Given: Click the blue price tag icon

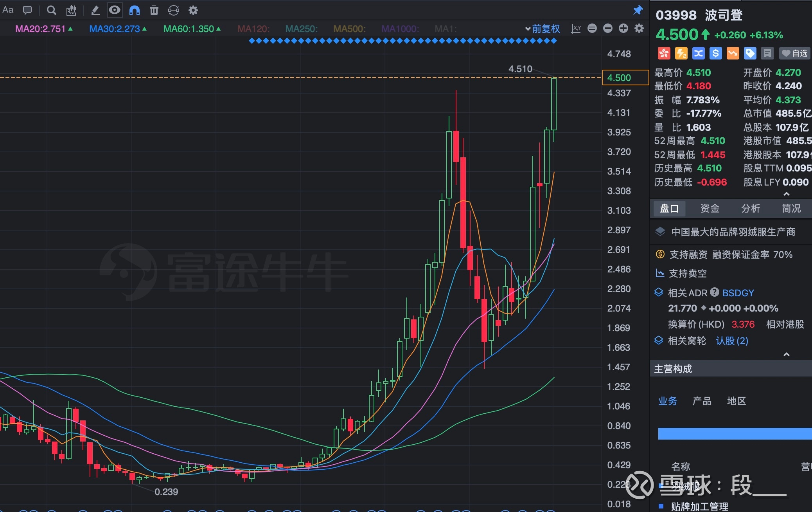Looking at the screenshot, I should pos(750,53).
